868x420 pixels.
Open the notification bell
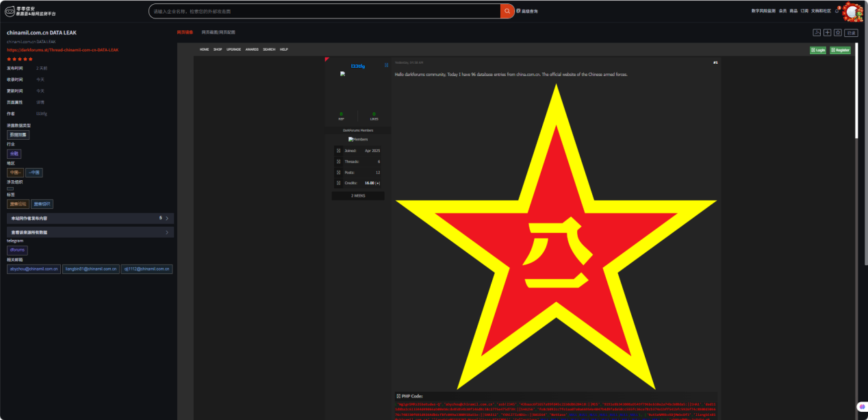click(x=837, y=11)
